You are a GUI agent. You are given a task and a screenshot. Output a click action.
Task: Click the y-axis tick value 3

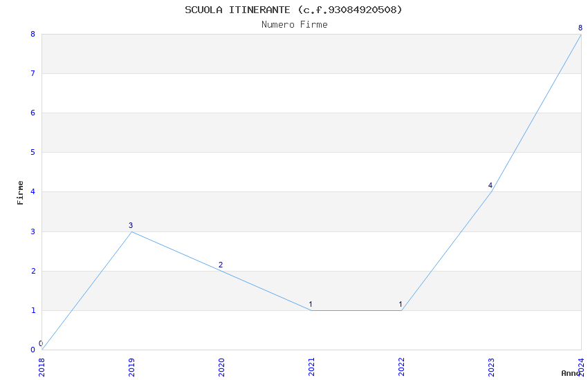click(33, 231)
